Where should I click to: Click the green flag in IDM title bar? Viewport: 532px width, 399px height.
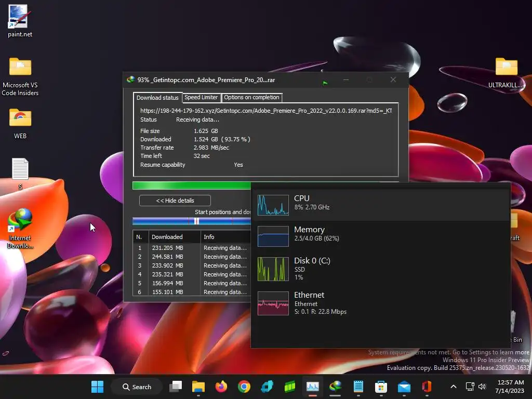[325, 83]
